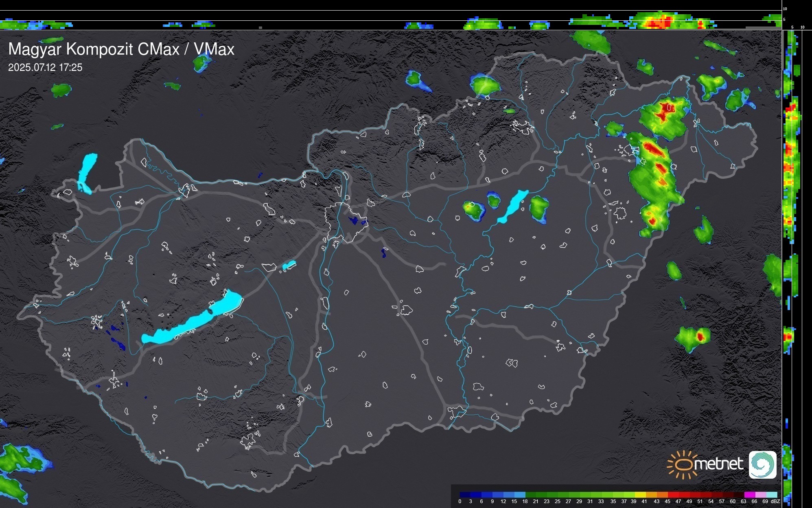Screen dimensions: 812x508
Task: Click the yellow 39 dBZ legend swatch
Action: point(641,495)
